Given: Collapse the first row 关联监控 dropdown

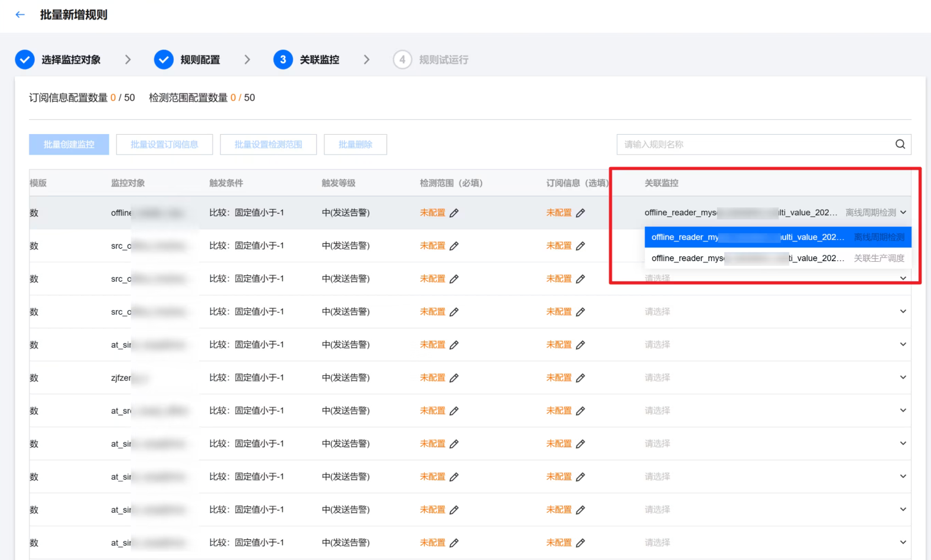Looking at the screenshot, I should coord(903,213).
